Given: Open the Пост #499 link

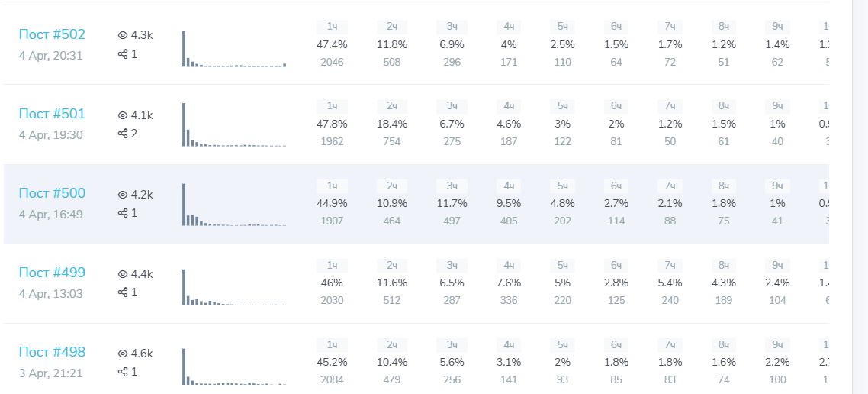Looking at the screenshot, I should (x=52, y=273).
